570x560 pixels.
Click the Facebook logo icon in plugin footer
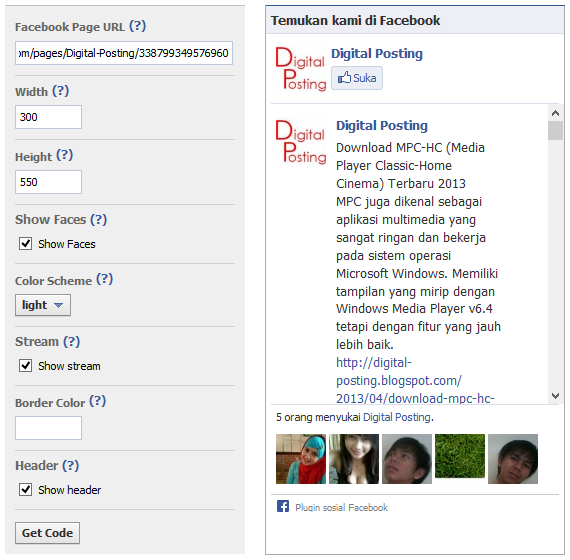click(283, 506)
